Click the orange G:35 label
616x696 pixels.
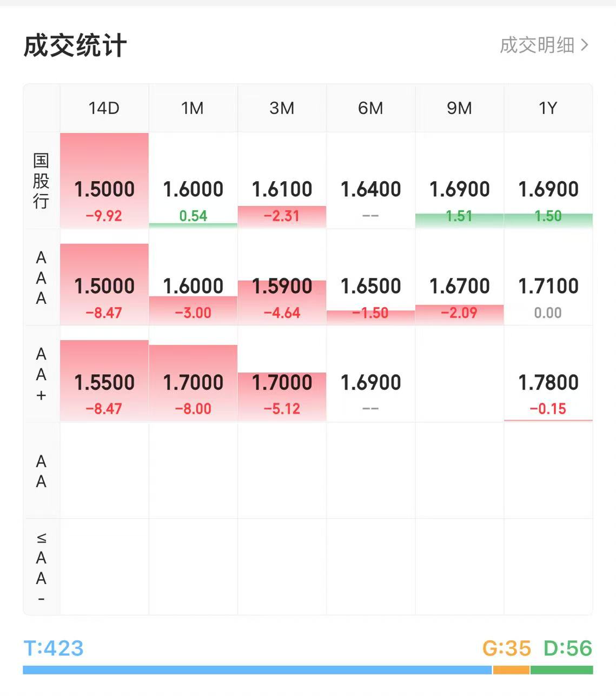(507, 648)
